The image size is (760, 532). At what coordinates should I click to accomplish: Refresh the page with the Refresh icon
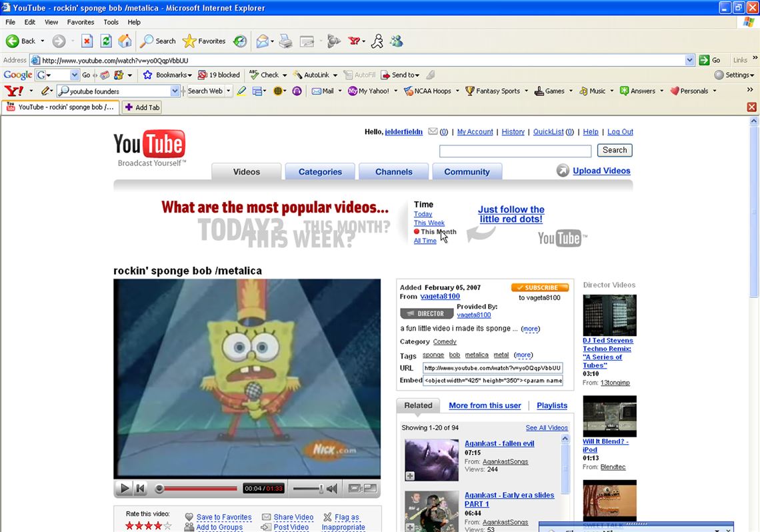[106, 41]
